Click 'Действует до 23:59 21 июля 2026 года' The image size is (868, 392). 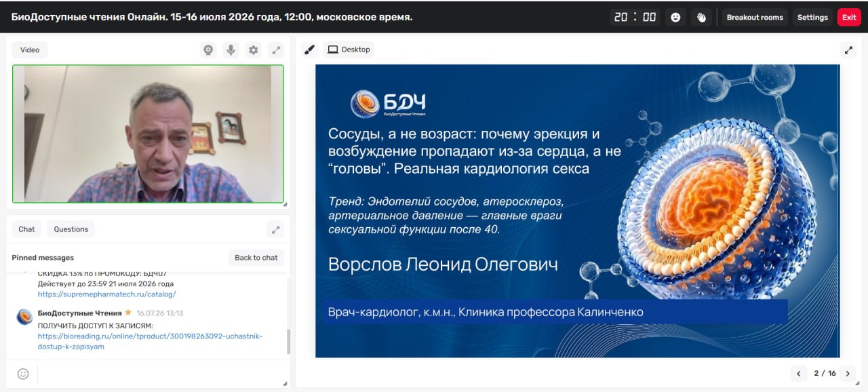[x=106, y=283]
